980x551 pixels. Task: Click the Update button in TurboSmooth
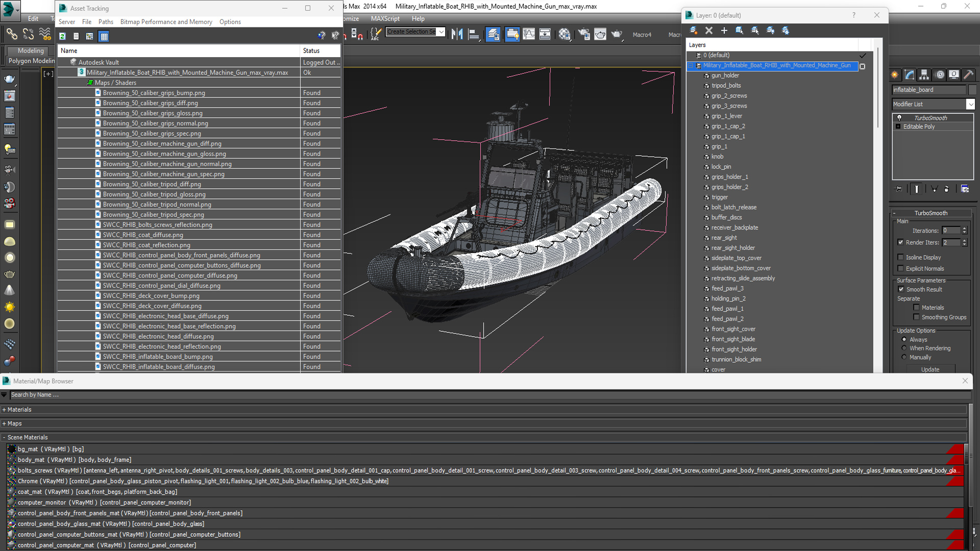pos(929,369)
